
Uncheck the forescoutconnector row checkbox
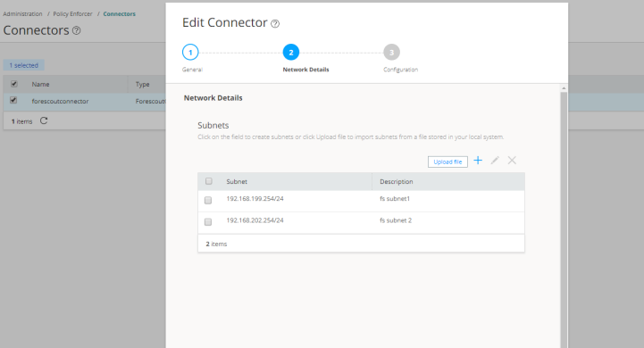13,100
